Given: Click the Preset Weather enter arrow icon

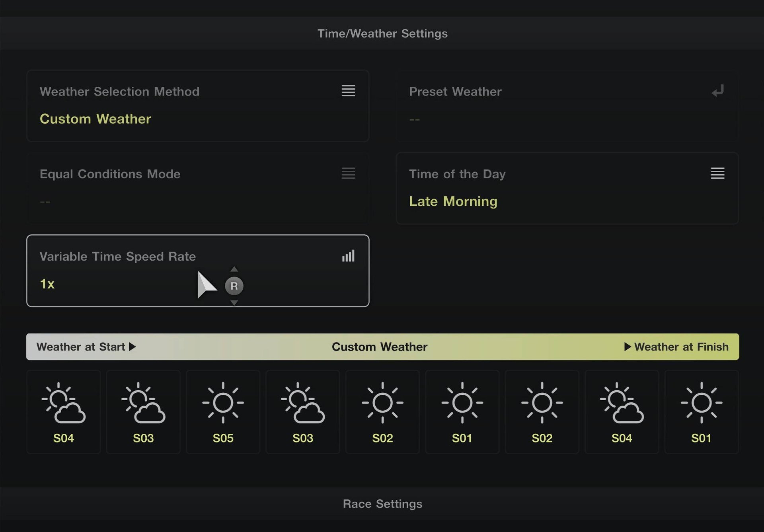Looking at the screenshot, I should tap(717, 91).
